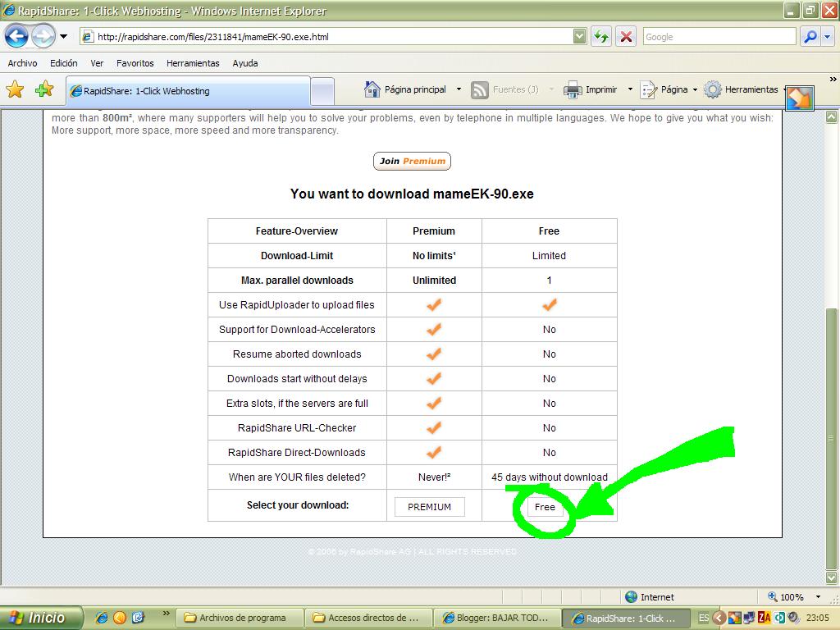Open the Favoritos menu
The image size is (840, 630).
135,63
